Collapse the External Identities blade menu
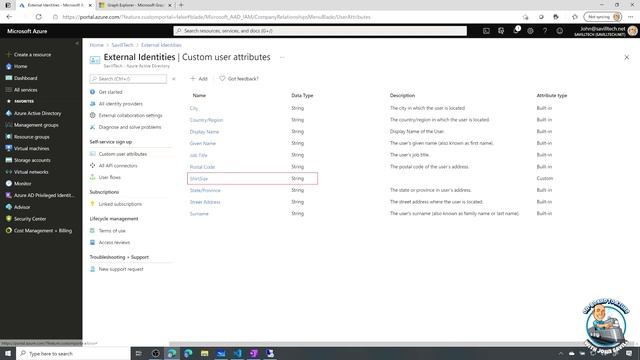 pos(173,79)
